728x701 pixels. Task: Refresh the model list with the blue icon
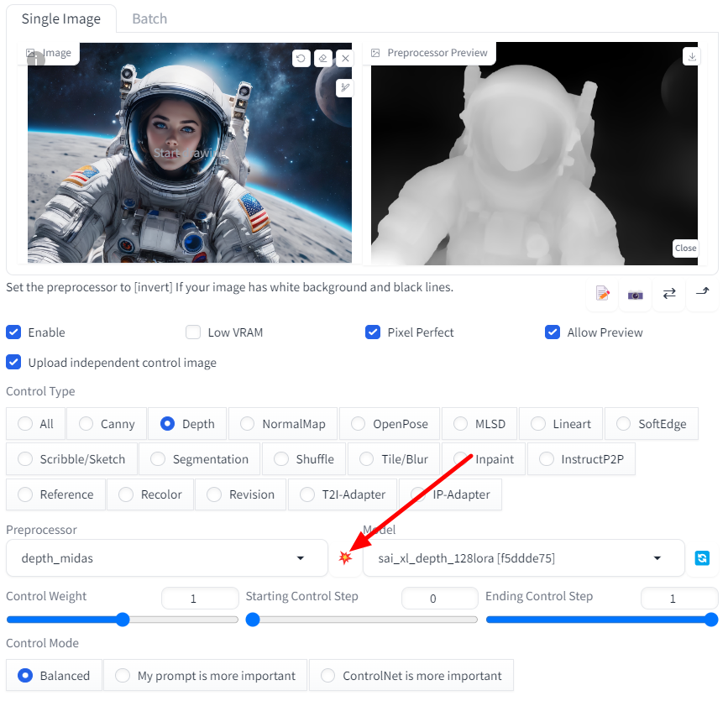pyautogui.click(x=702, y=557)
